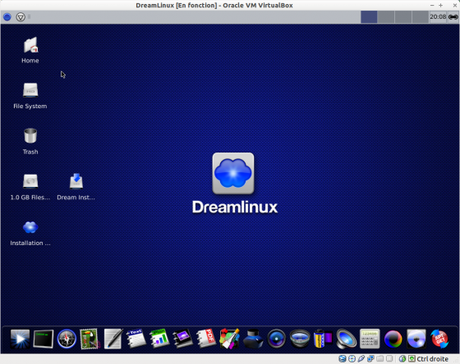
Task: Click the Dreamlinux cloud logo on the wallpaper
Action: (x=233, y=173)
